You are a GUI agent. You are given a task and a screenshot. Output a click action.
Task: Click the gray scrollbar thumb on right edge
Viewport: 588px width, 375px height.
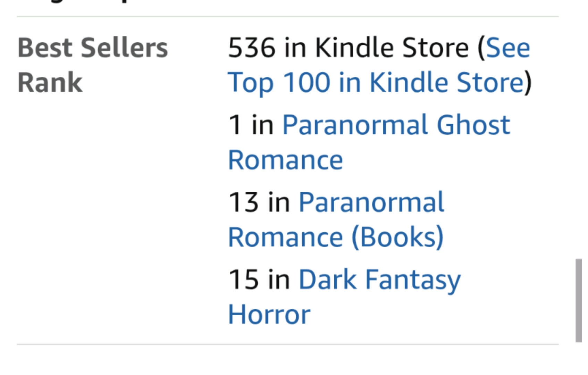[x=578, y=300]
